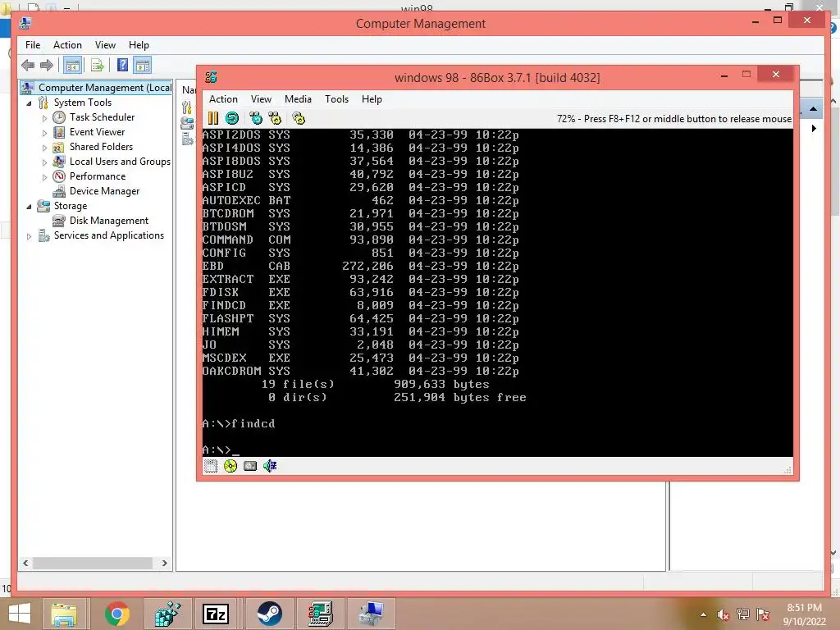
Task: Open File menu in Computer Management
Action: pyautogui.click(x=33, y=45)
